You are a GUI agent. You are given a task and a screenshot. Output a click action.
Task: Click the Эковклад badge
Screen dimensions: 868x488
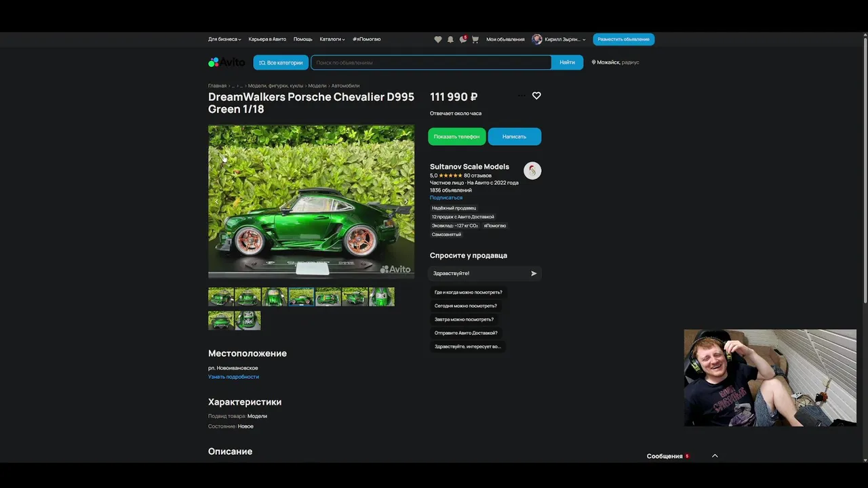pos(455,226)
